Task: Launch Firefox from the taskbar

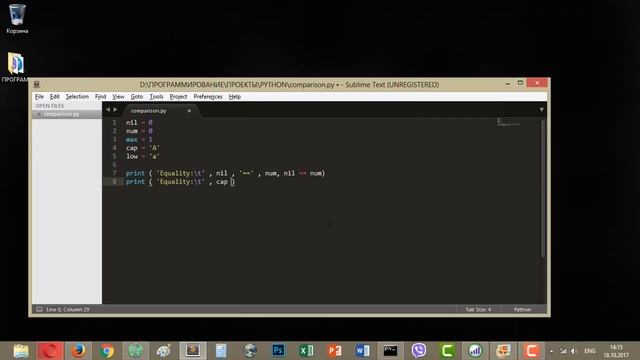Action: pyautogui.click(x=78, y=351)
